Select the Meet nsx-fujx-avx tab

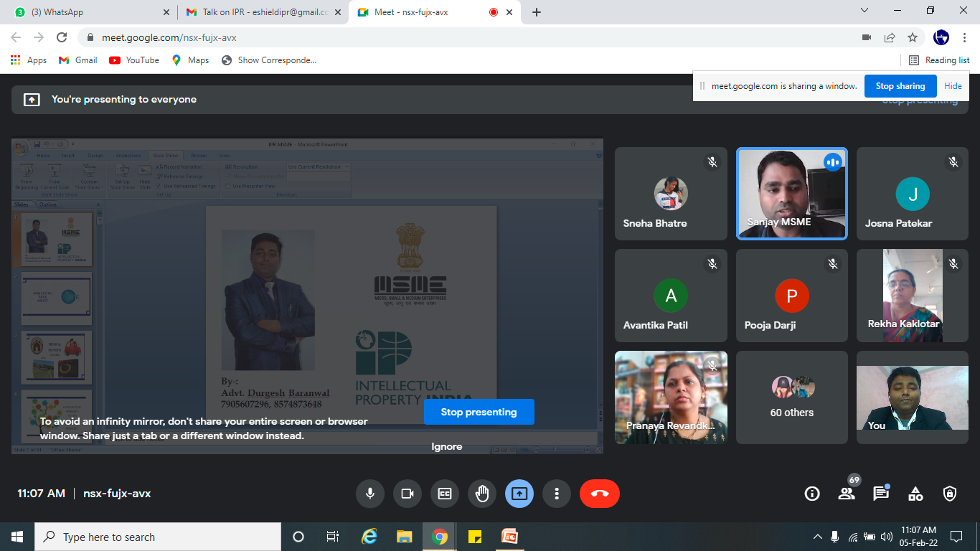pos(434,12)
